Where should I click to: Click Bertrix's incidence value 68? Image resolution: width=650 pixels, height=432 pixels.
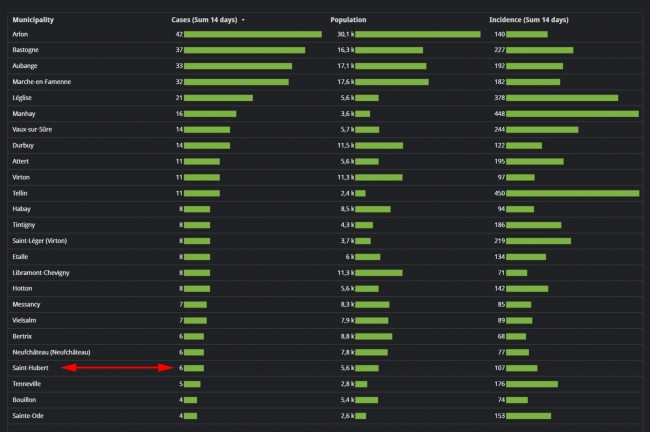tap(501, 336)
